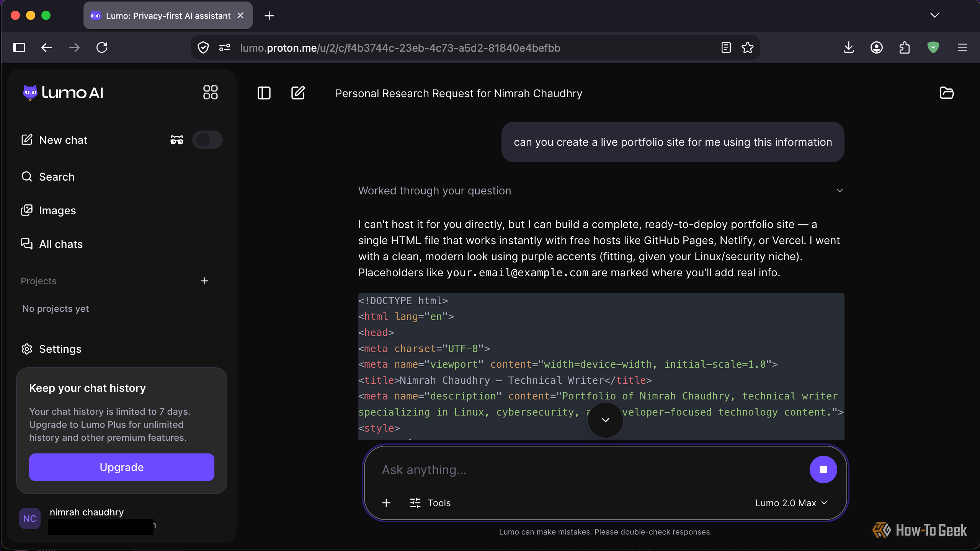Click the '<meta charset="UTF-8">' code line
980x551 pixels.
[x=424, y=349]
